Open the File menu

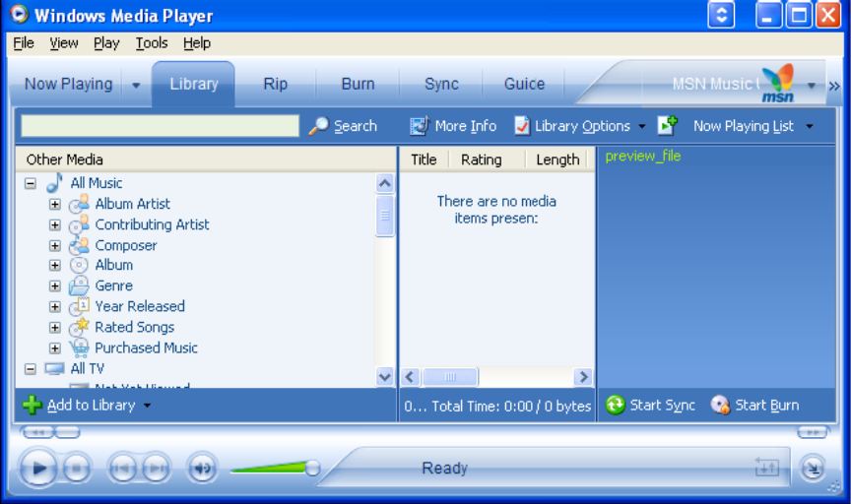pyautogui.click(x=24, y=43)
